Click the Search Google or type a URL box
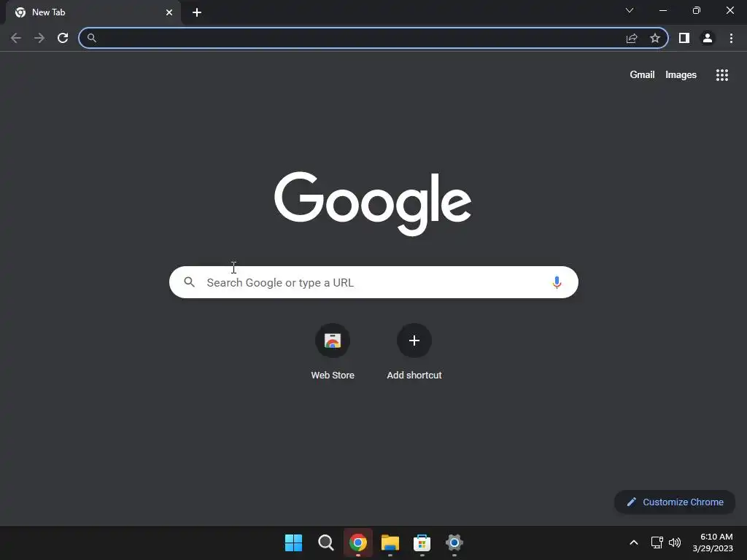This screenshot has width=747, height=560. 373,282
